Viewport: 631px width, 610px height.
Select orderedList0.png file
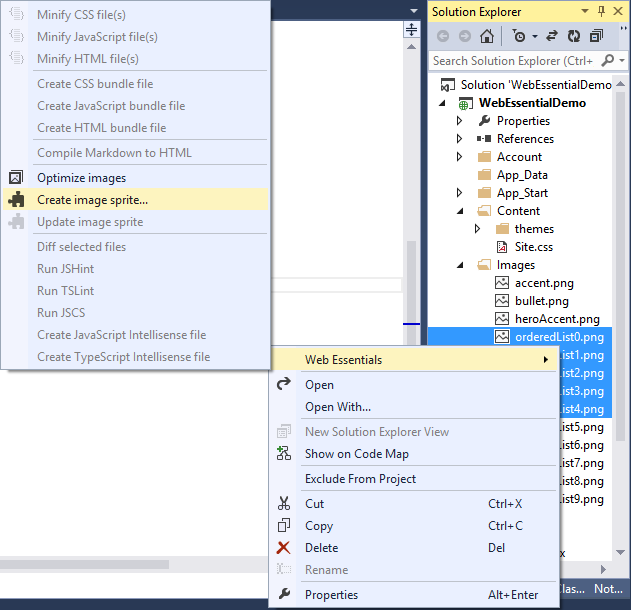(x=559, y=337)
